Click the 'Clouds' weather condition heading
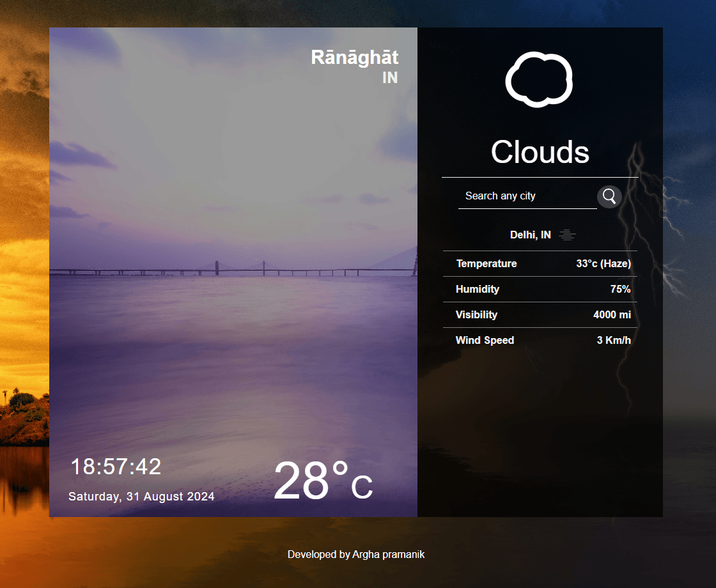This screenshot has width=716, height=588. pos(540,152)
